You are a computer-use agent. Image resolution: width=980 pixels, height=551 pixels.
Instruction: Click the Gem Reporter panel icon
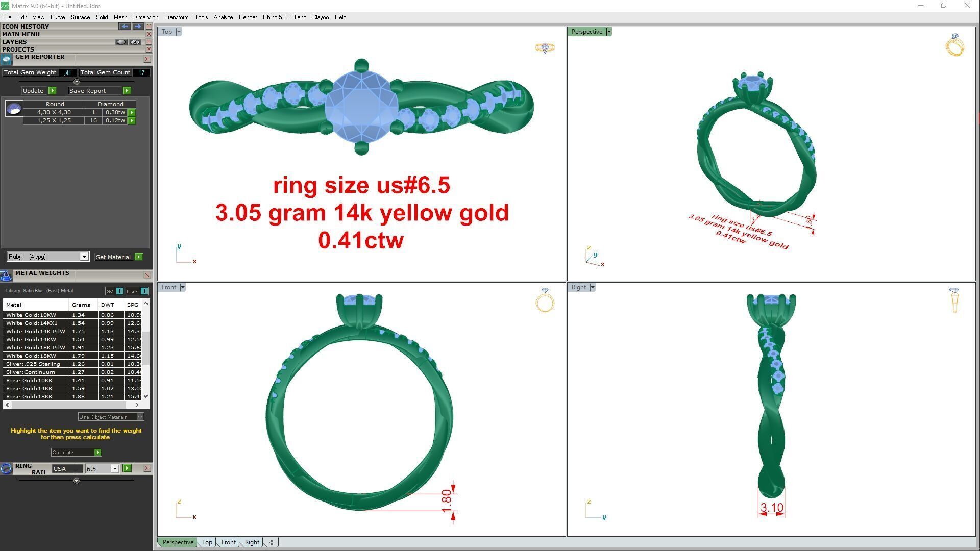click(6, 60)
